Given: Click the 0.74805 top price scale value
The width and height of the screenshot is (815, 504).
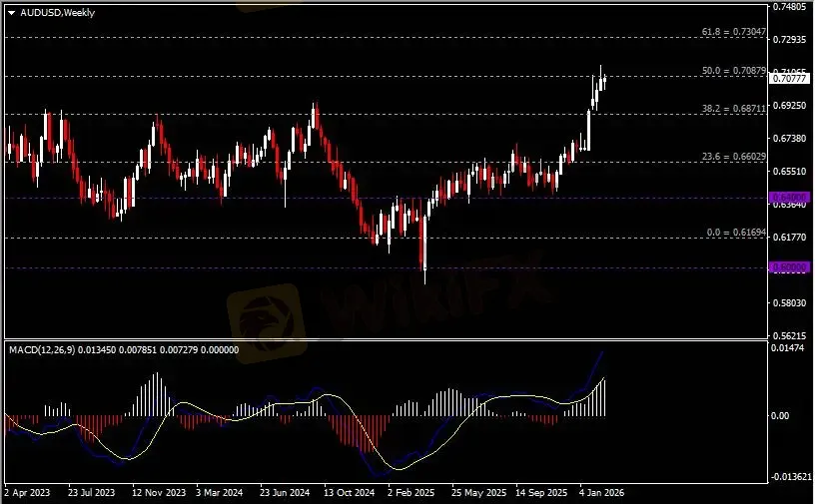Looking at the screenshot, I should coord(789,6).
